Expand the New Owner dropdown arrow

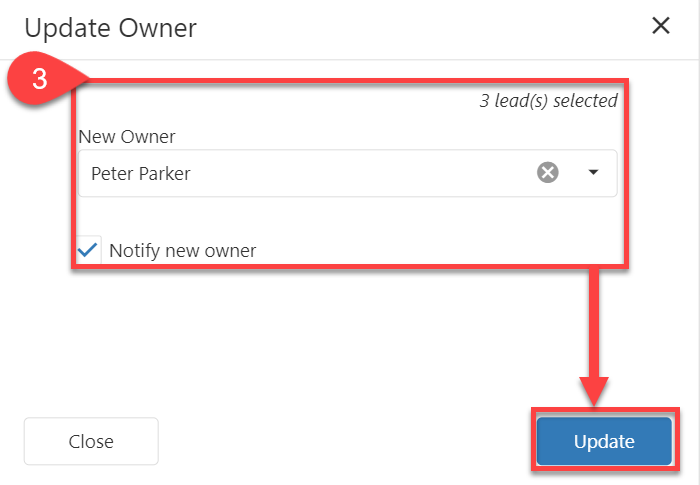pos(593,173)
